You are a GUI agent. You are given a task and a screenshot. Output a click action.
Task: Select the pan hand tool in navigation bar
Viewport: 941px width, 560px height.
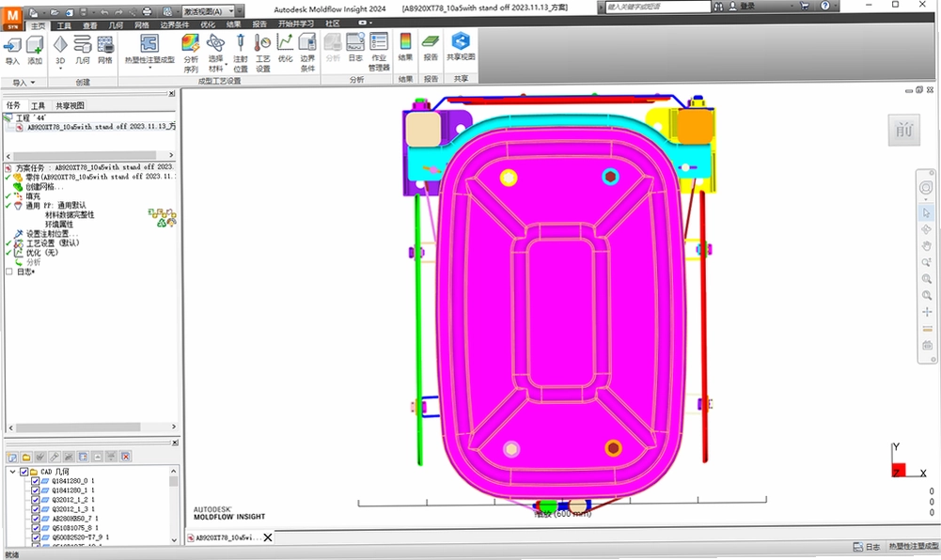(927, 246)
